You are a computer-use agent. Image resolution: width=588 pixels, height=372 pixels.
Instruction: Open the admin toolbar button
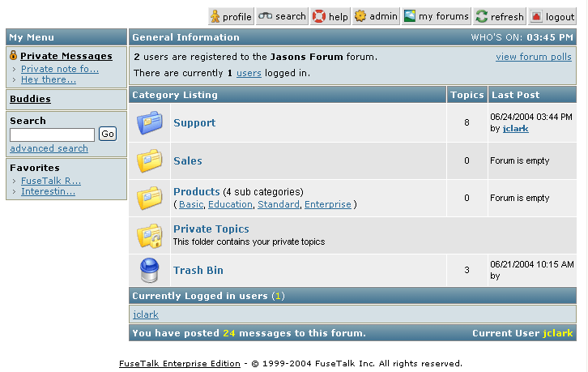coord(376,16)
